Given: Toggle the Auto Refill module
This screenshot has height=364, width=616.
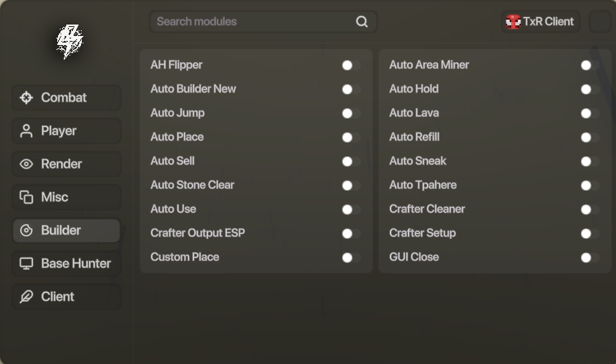Looking at the screenshot, I should [x=590, y=137].
